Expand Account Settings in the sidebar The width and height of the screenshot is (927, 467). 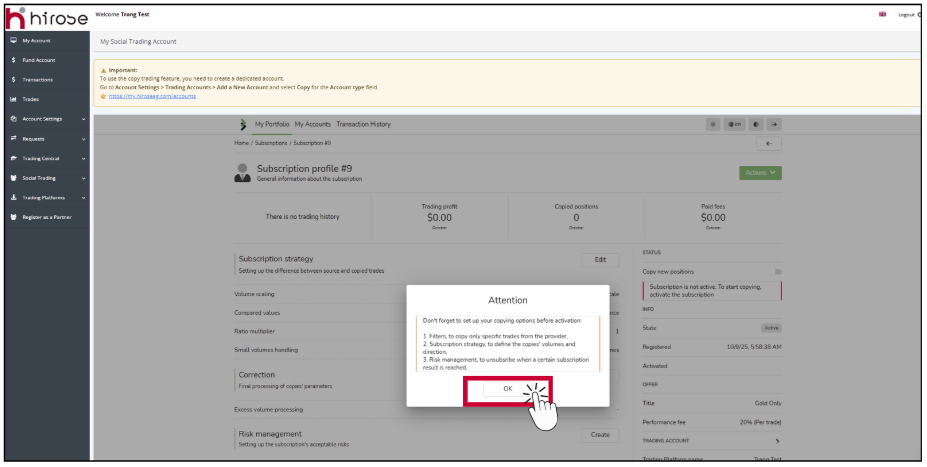tap(46, 119)
